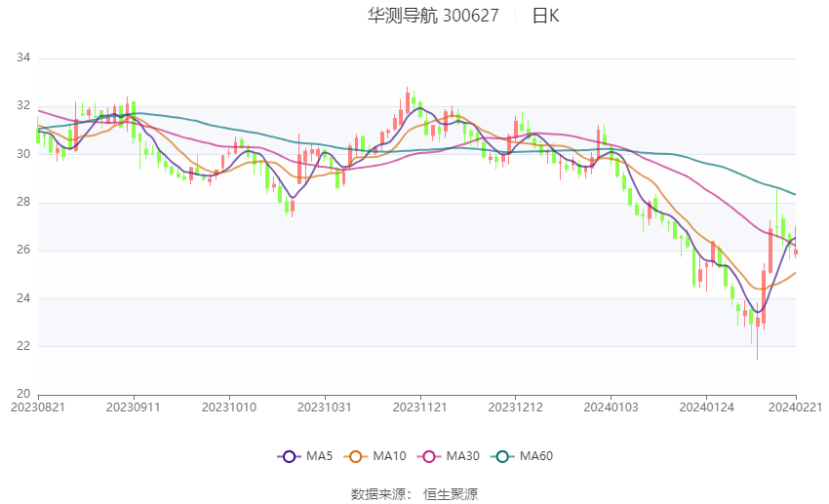This screenshot has width=829, height=504.
Task: Click the y-axis value 22
Action: pos(23,346)
